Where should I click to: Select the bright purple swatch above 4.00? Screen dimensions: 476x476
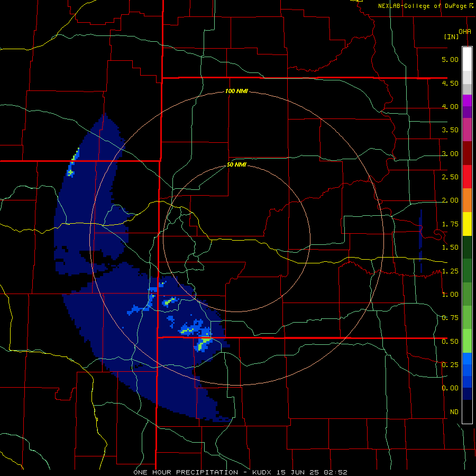[x=467, y=100]
